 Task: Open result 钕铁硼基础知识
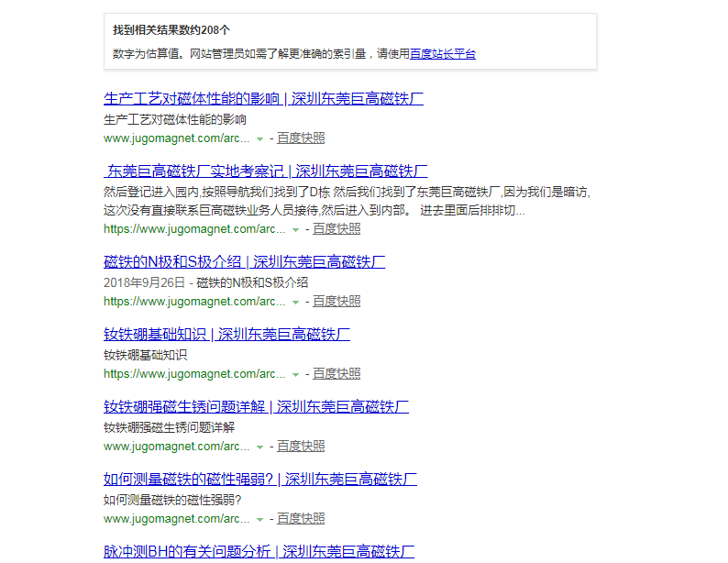point(226,335)
